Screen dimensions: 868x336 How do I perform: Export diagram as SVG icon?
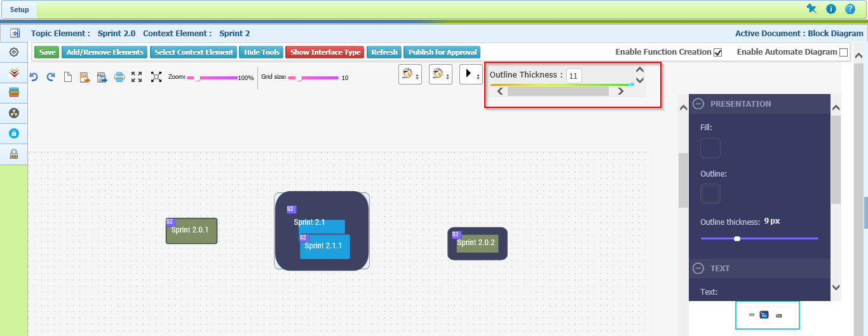[85, 77]
